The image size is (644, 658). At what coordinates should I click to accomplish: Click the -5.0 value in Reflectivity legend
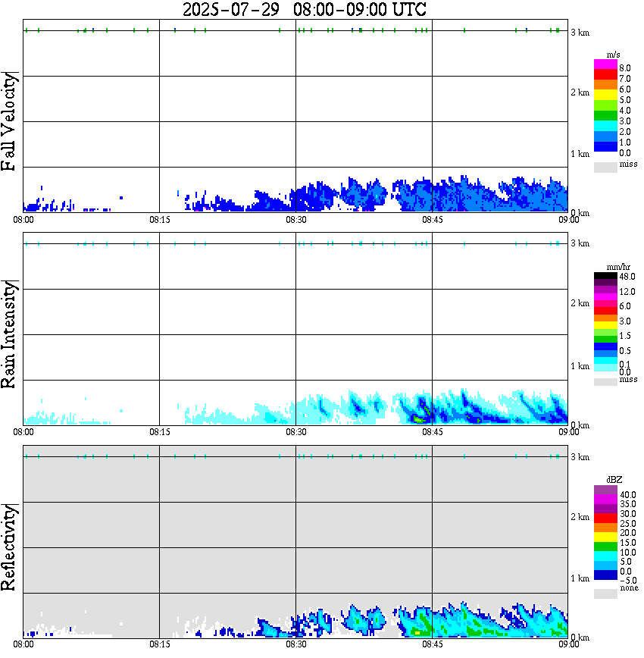[x=628, y=581]
